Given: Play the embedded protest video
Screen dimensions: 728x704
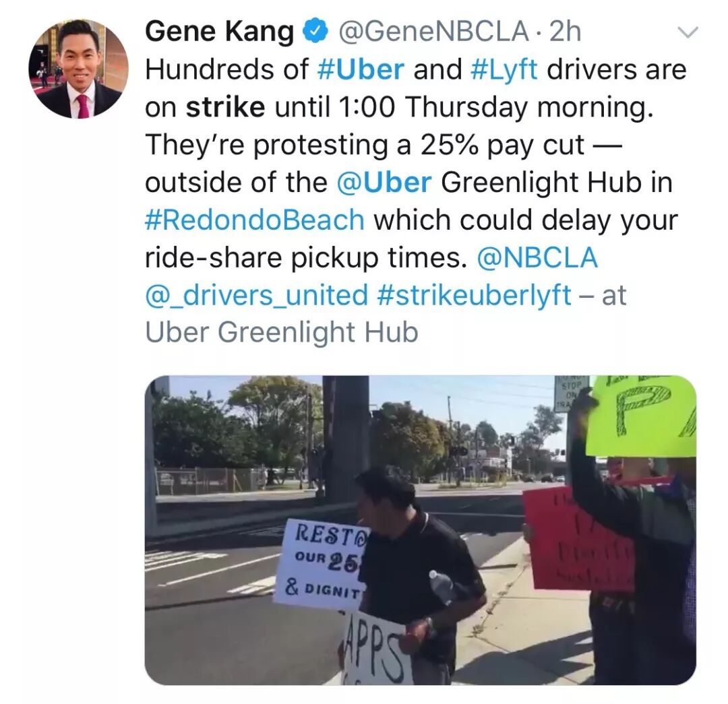Looking at the screenshot, I should click(x=420, y=530).
